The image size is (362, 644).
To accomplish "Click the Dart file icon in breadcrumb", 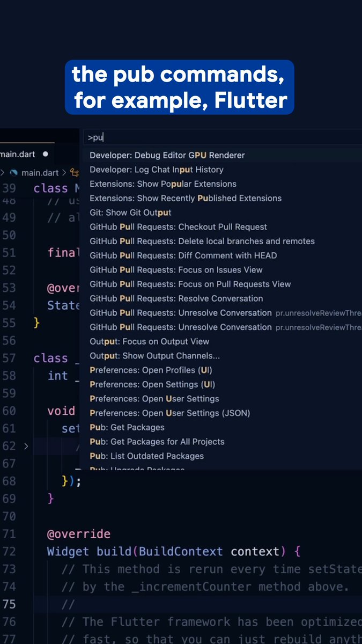I will (14, 172).
